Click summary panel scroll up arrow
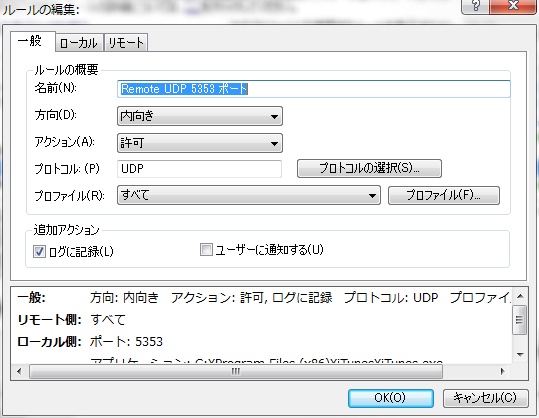Viewport: 539px width, 418px height. tap(520, 296)
